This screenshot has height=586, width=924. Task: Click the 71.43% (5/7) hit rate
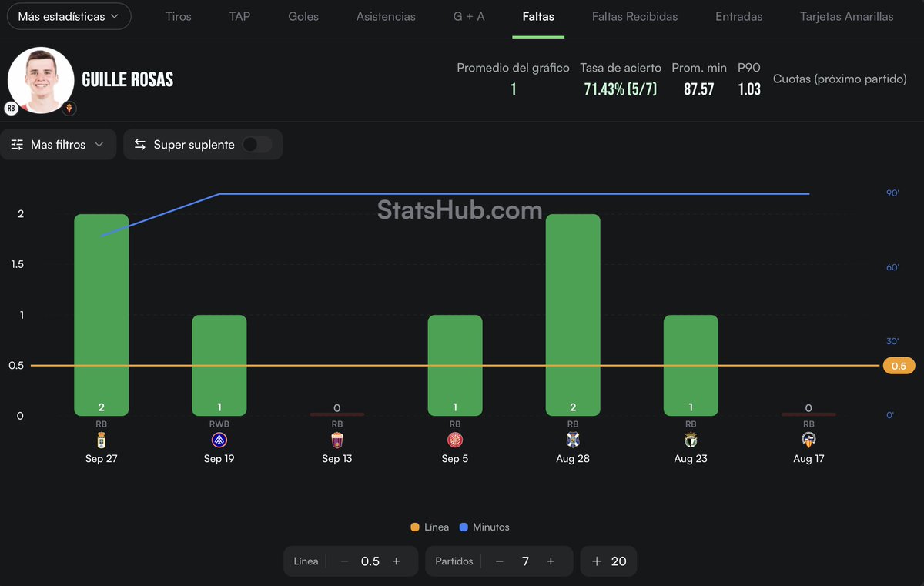pyautogui.click(x=621, y=89)
